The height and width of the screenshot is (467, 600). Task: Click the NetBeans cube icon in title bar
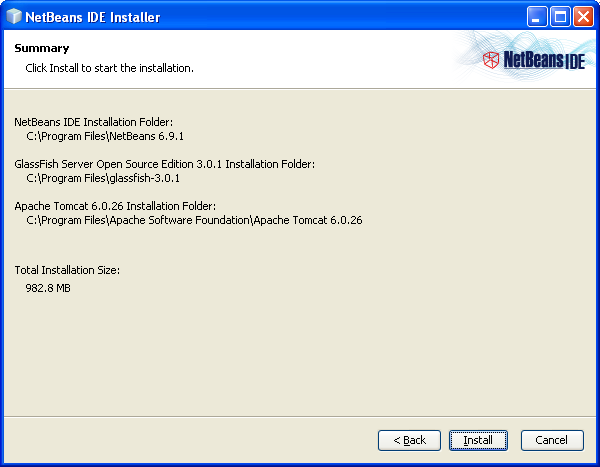(14, 16)
